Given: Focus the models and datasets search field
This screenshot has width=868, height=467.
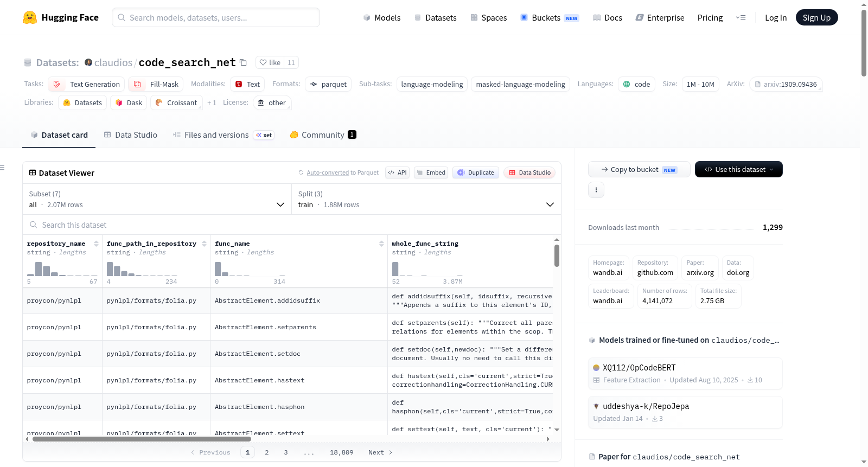Looking at the screenshot, I should tap(216, 17).
